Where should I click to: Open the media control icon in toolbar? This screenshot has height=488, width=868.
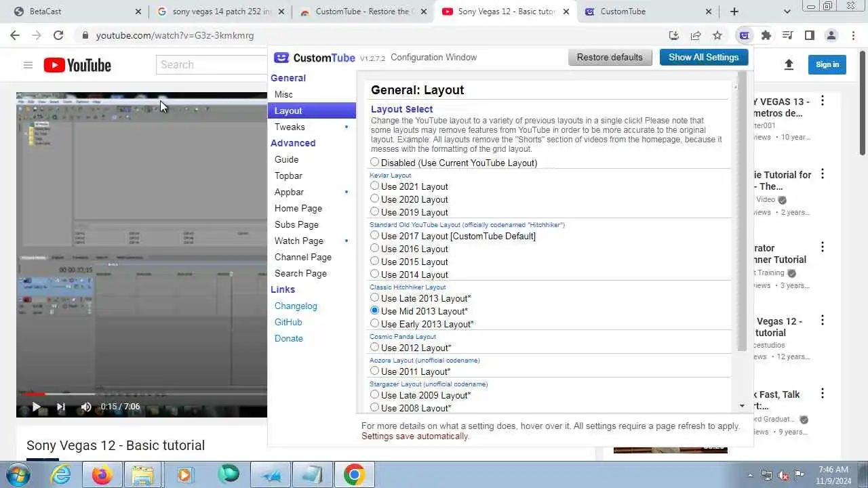[x=788, y=35]
